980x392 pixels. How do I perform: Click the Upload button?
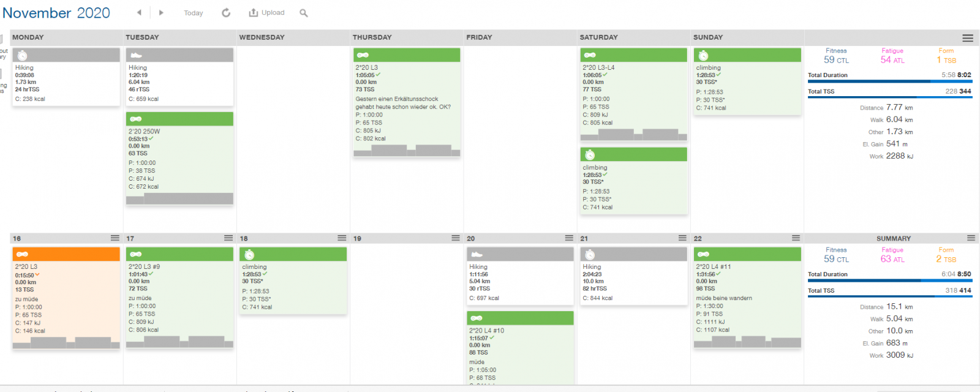click(267, 13)
